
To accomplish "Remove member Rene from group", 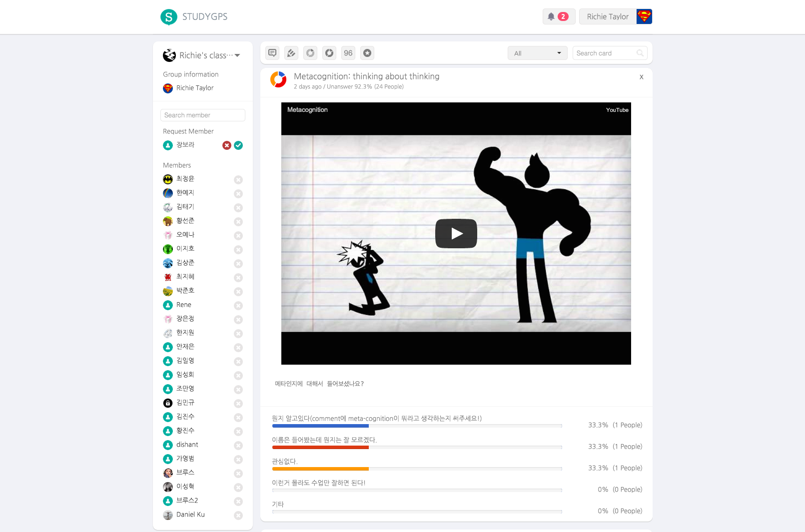I will pyautogui.click(x=238, y=306).
